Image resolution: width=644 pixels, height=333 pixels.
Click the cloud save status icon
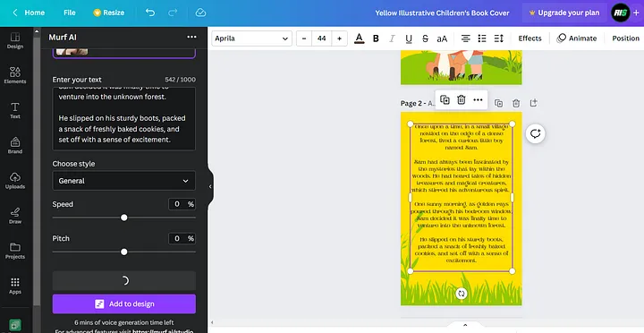tap(200, 13)
